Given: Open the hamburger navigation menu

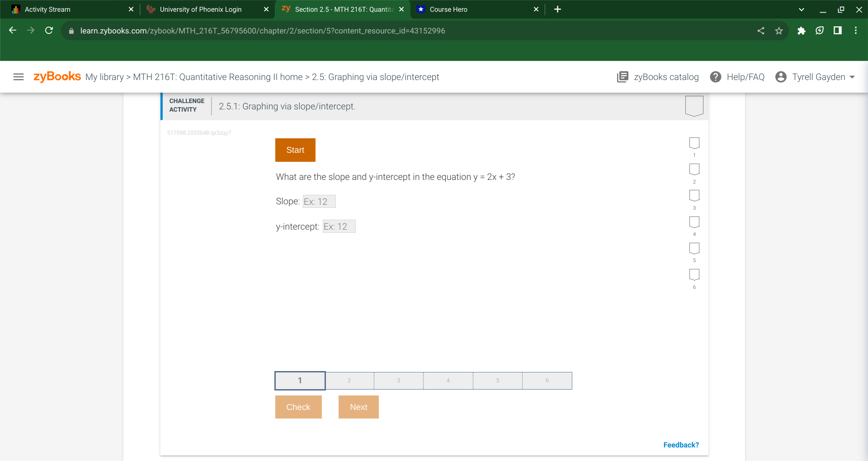Looking at the screenshot, I should pyautogui.click(x=18, y=77).
